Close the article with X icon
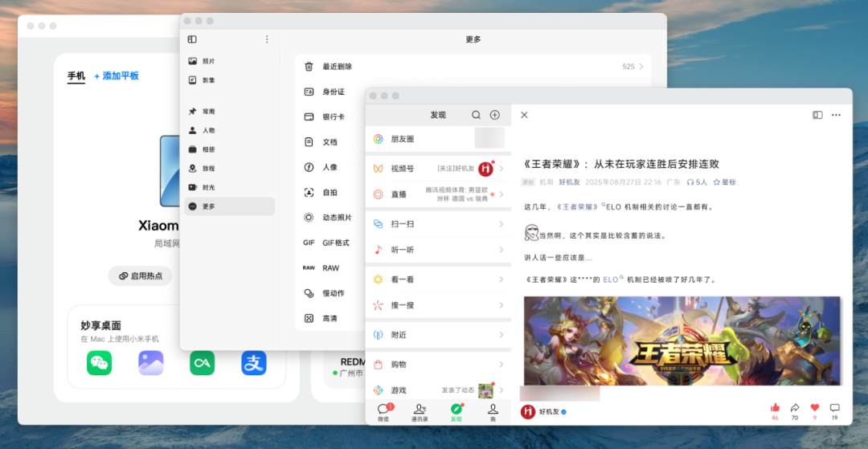This screenshot has width=868, height=449. coord(524,115)
